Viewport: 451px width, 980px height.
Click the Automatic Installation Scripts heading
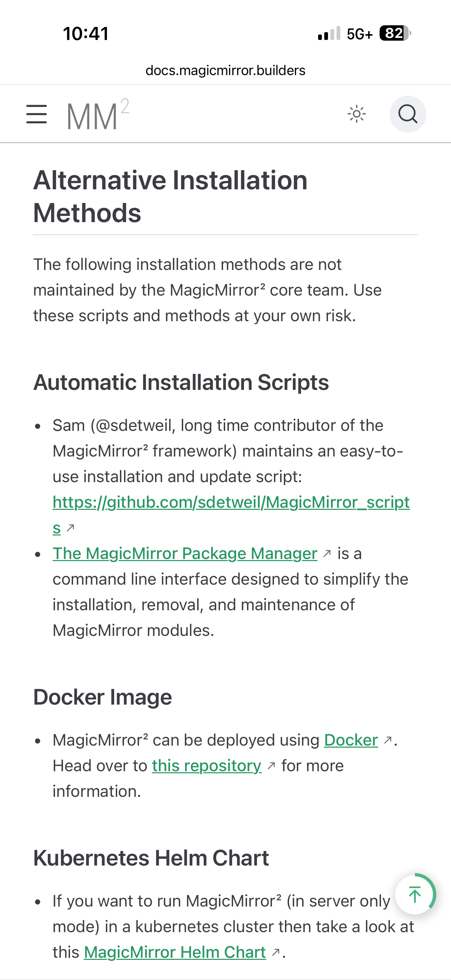pos(181,382)
